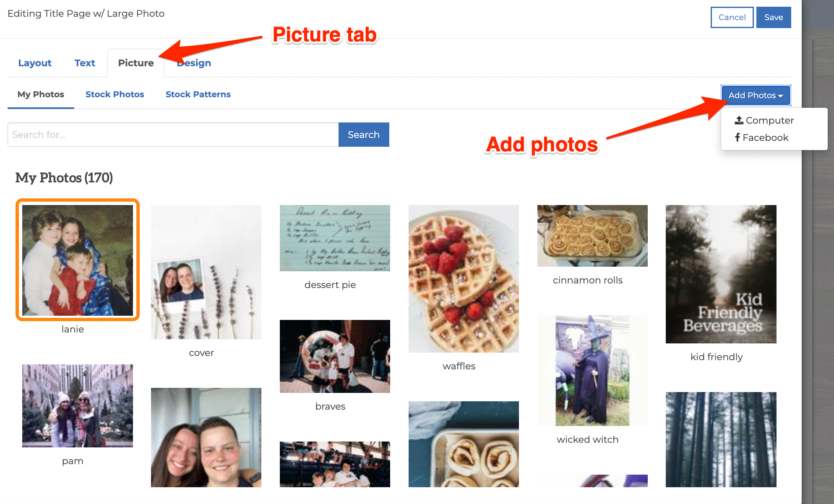
Task: Click the Picture tab
Action: tap(135, 62)
